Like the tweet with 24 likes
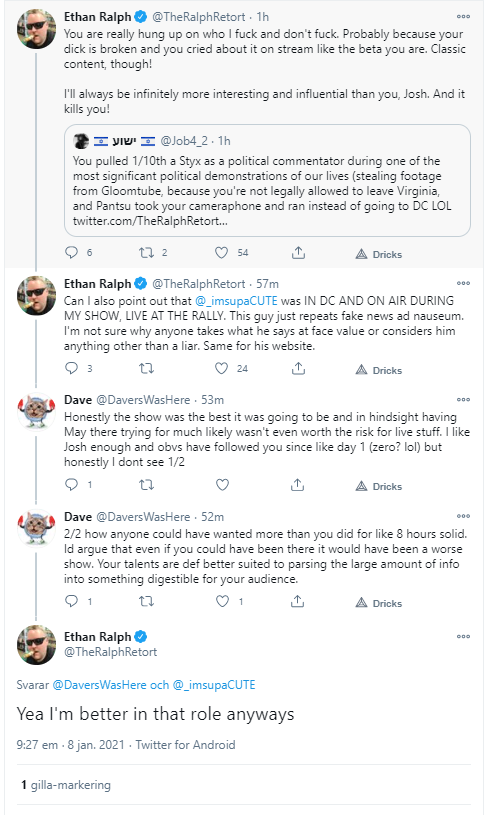485x815 pixels. 222,369
